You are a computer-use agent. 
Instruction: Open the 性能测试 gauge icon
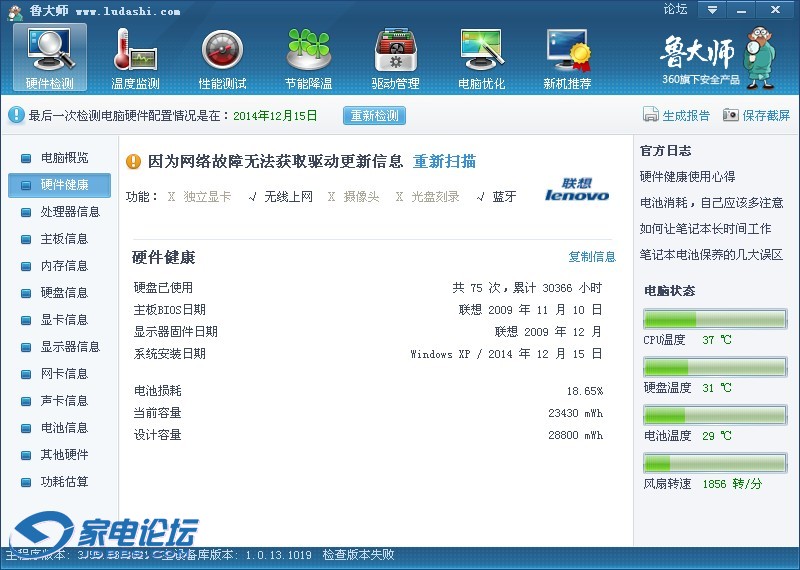pos(222,57)
